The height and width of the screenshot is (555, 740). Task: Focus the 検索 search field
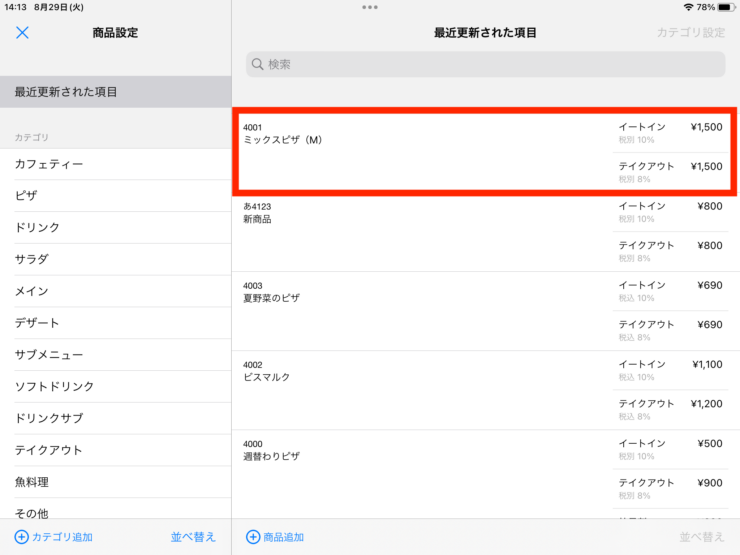pos(485,64)
